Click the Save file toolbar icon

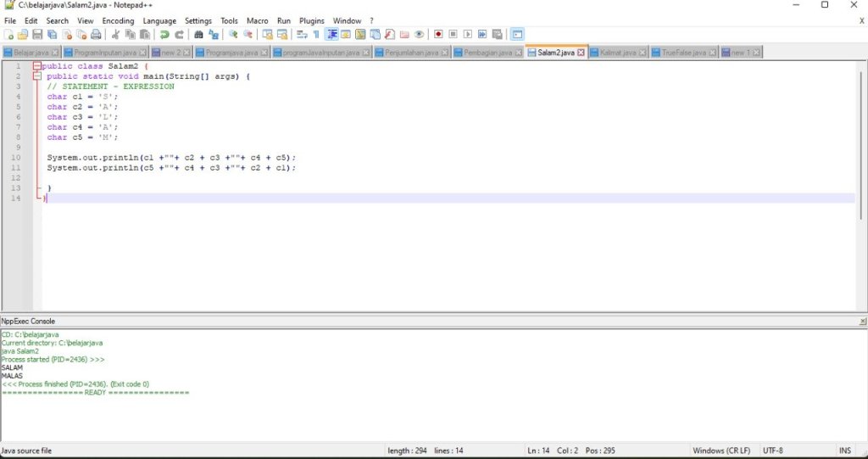[x=37, y=35]
